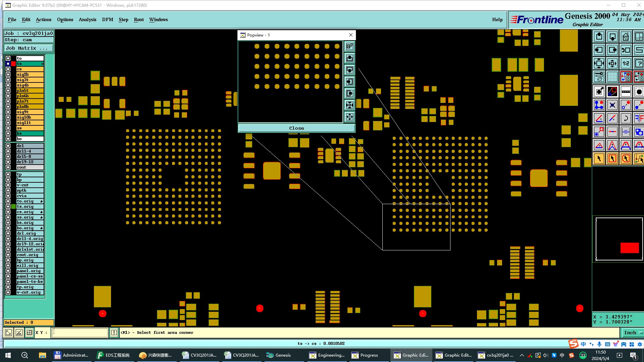Toggle the checkbox for layer ts.orig
644x362 pixels.
pyautogui.click(x=8, y=206)
